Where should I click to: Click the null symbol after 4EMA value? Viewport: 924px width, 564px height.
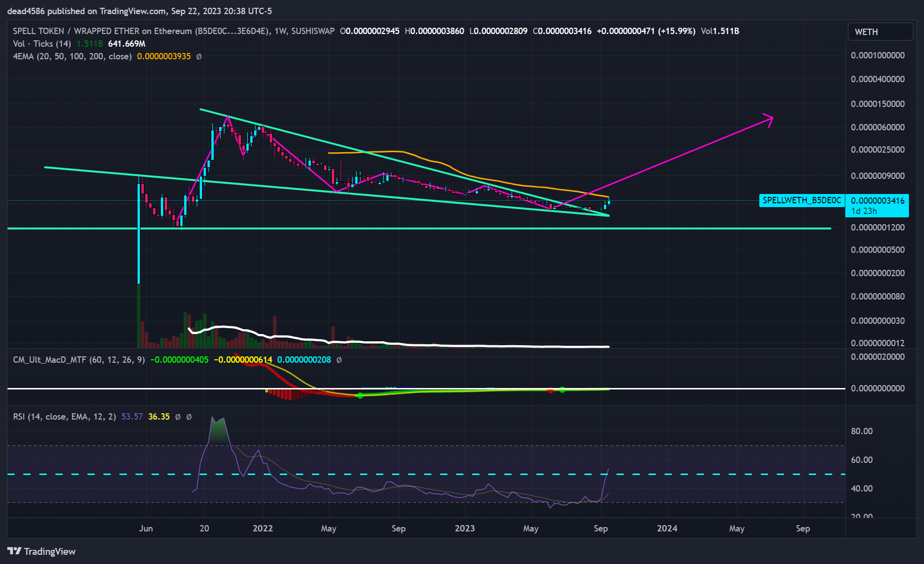tap(199, 56)
